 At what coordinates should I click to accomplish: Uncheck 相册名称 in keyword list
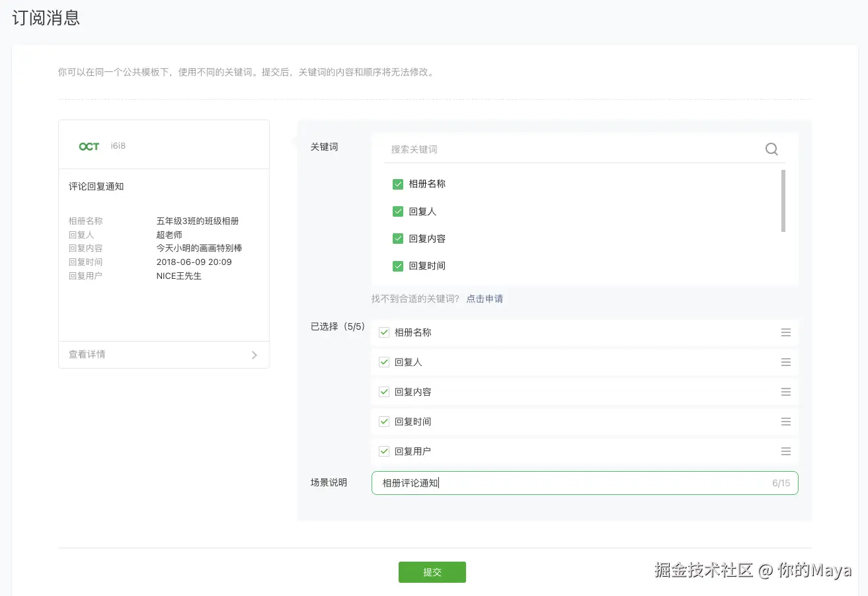point(398,184)
